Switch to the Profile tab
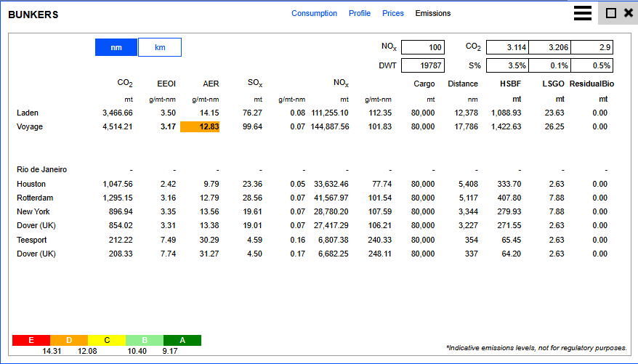 [x=360, y=13]
